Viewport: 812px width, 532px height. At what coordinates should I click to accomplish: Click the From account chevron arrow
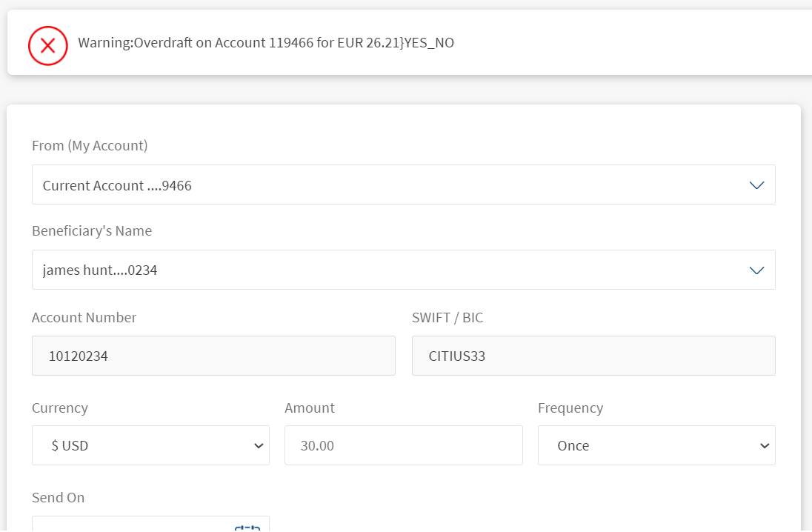click(756, 185)
